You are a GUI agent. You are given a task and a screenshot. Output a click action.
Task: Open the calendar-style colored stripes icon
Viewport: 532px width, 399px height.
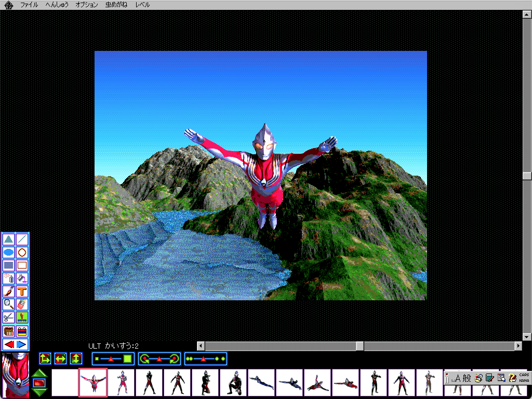(22, 331)
